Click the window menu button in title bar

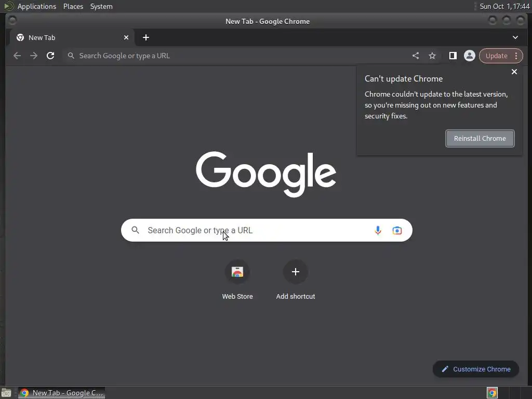12,21
